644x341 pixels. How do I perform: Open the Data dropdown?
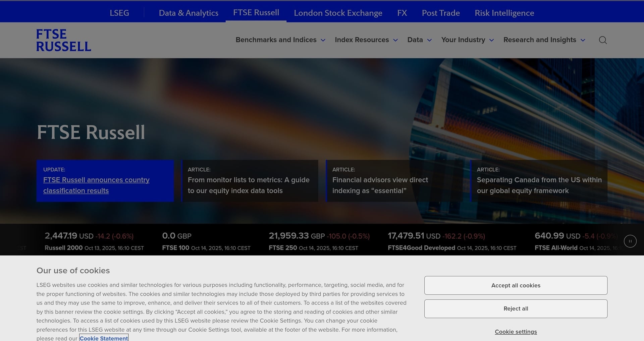click(419, 40)
